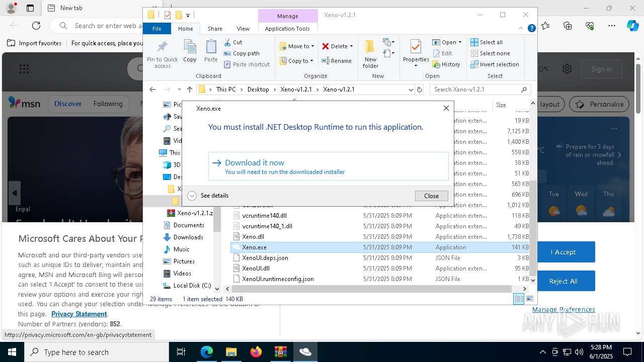Open the Delete dropdown arrow

point(351,46)
